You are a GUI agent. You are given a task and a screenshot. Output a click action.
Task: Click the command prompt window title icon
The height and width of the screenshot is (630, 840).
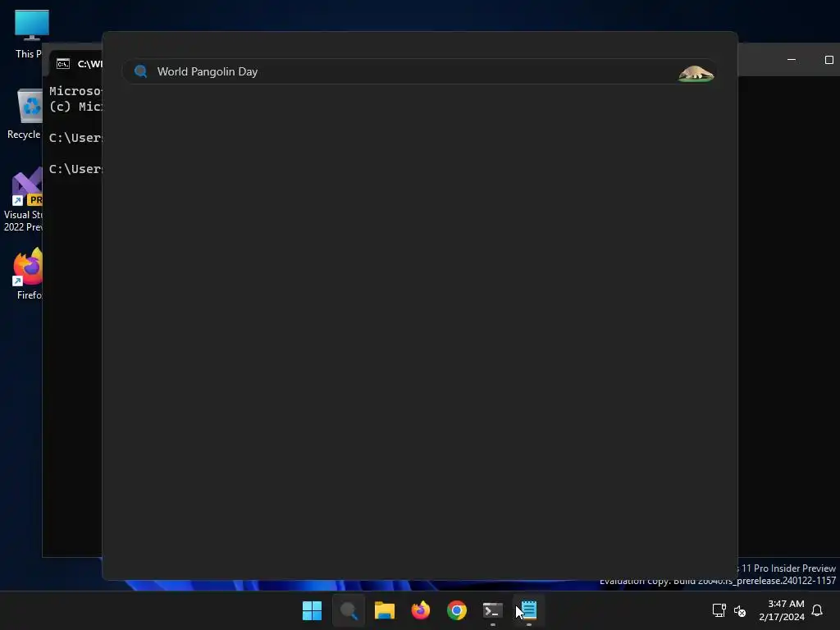coord(63,64)
